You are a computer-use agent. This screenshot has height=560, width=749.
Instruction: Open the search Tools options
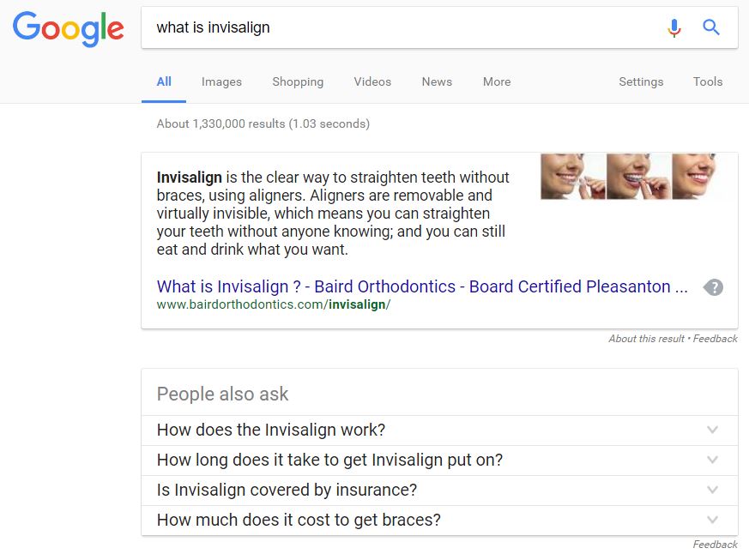pyautogui.click(x=708, y=81)
